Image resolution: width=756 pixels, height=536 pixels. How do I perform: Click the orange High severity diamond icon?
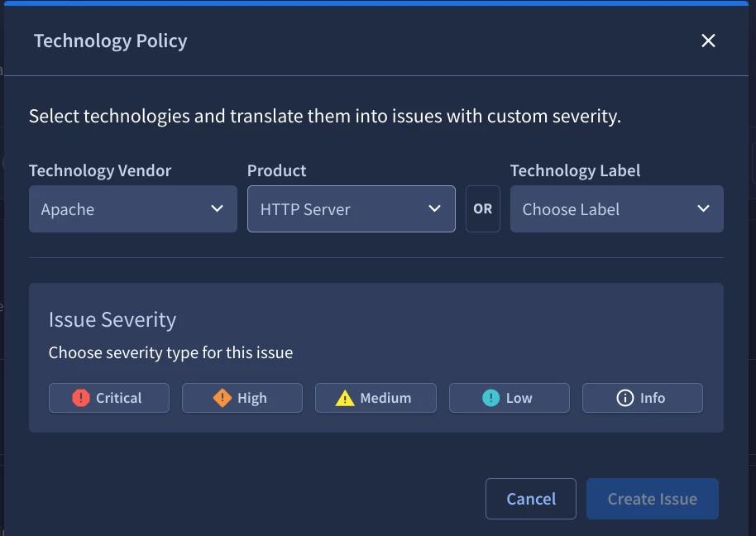[222, 398]
